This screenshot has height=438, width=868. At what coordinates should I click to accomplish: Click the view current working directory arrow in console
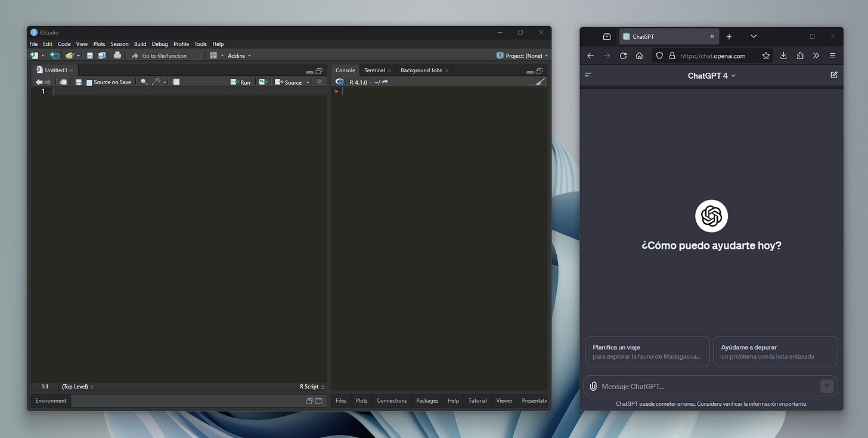385,82
